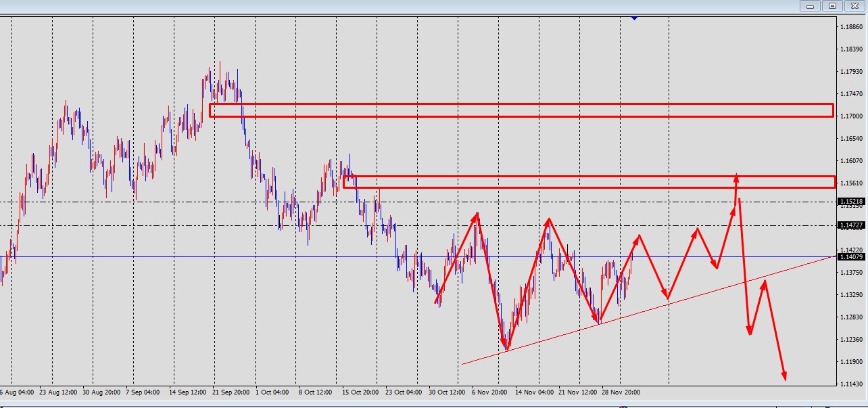Click the 1.16540 price scale value
This screenshot has height=408, width=868.
pyautogui.click(x=851, y=139)
